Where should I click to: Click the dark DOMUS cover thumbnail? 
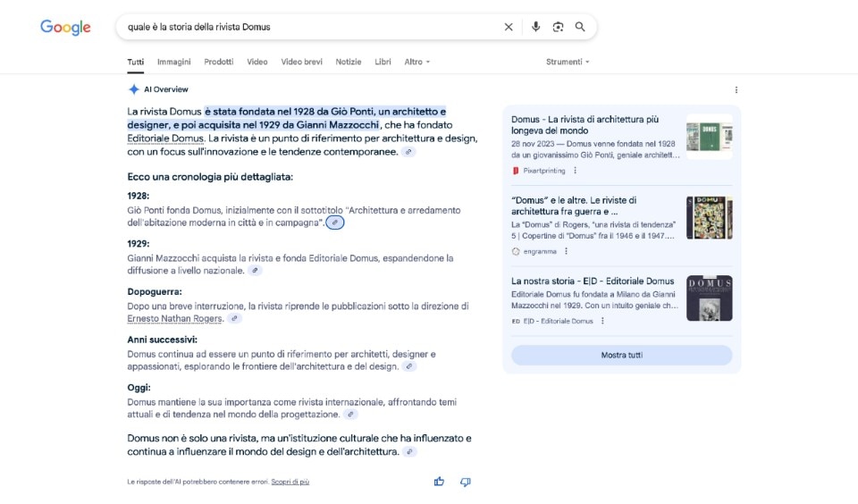click(x=709, y=298)
